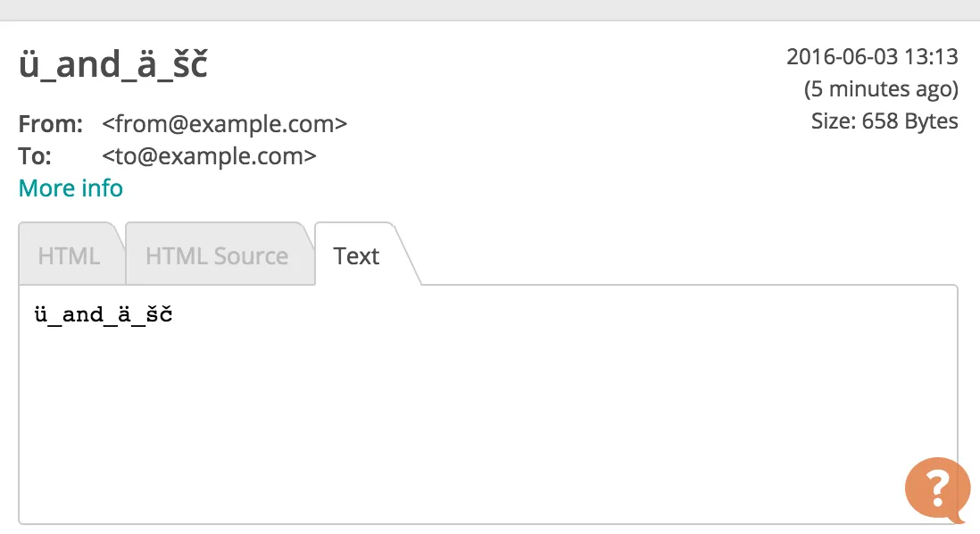The height and width of the screenshot is (534, 980).
Task: Expand the More info link
Action: point(71,188)
